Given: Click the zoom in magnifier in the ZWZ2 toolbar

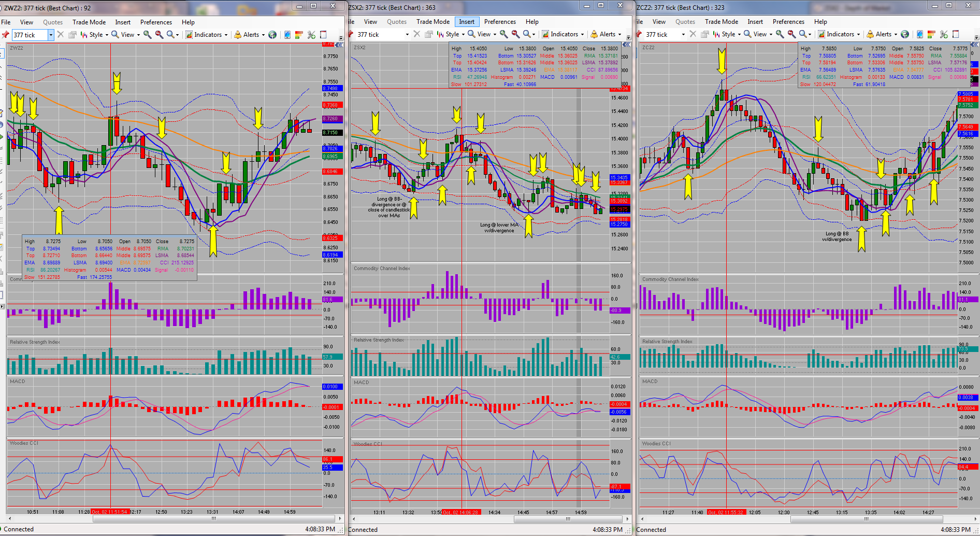Looking at the screenshot, I should coord(148,35).
